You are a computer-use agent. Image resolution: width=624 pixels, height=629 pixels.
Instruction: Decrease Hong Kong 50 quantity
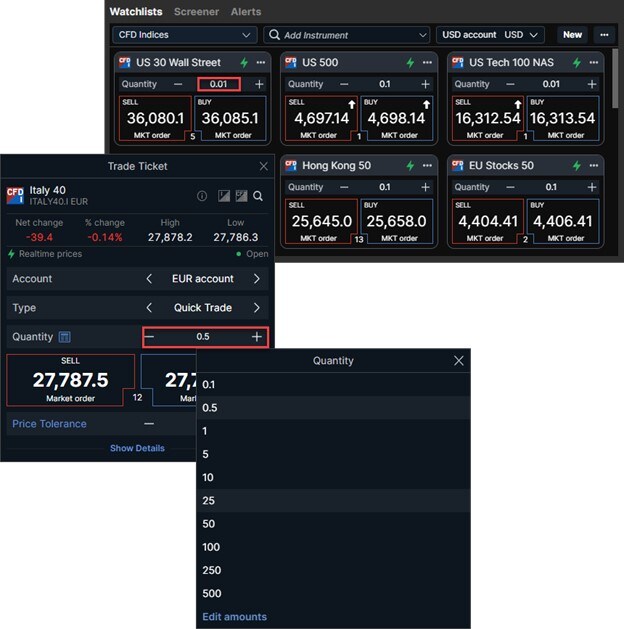point(344,187)
